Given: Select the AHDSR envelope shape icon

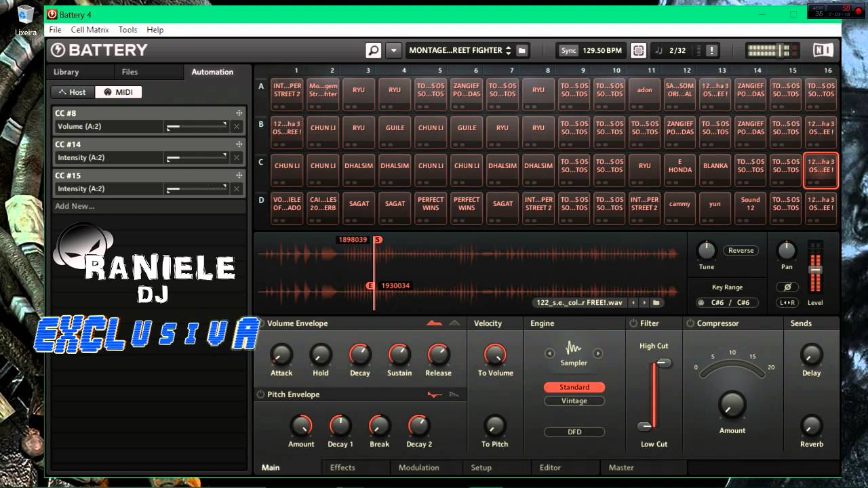Looking at the screenshot, I should pyautogui.click(x=435, y=323).
